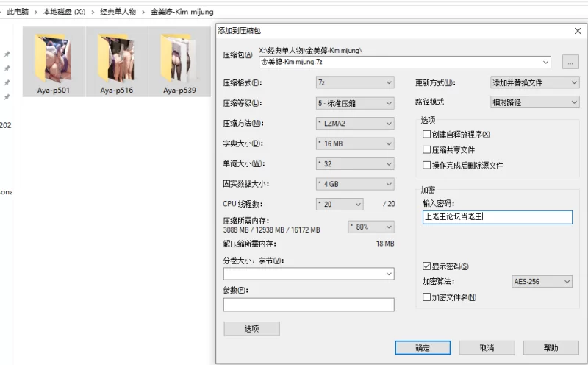
Task: Click the bottom pin icon in sidebar
Action: pyautogui.click(x=7, y=97)
